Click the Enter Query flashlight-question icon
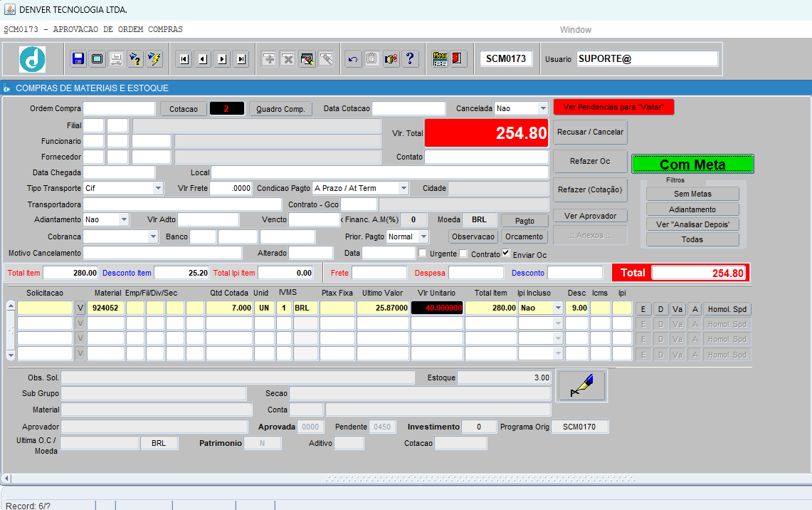The image size is (812, 510). pyautogui.click(x=135, y=58)
